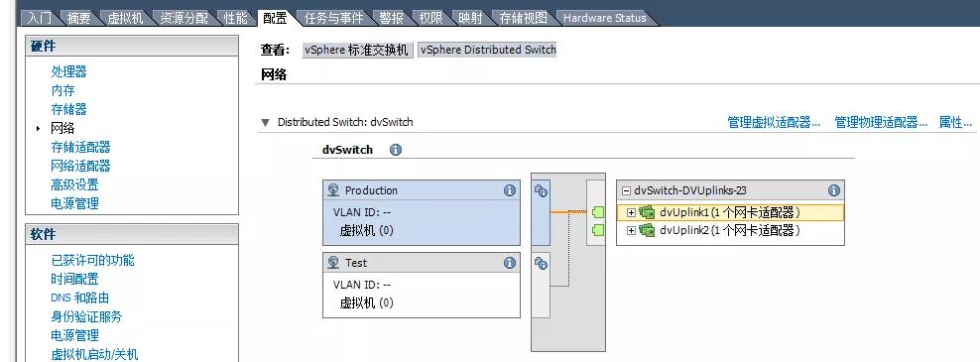Collapse the dvSwitch-DVUplinks-23 group

626,190
